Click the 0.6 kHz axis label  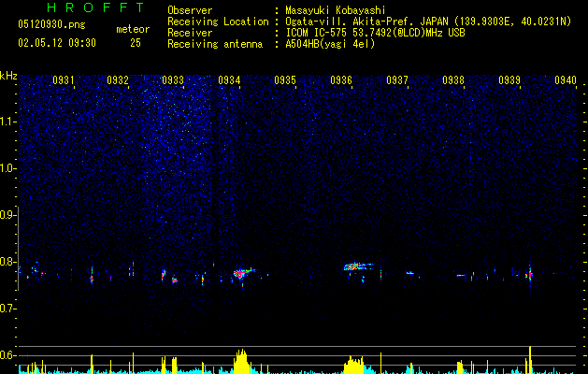[x=7, y=355]
